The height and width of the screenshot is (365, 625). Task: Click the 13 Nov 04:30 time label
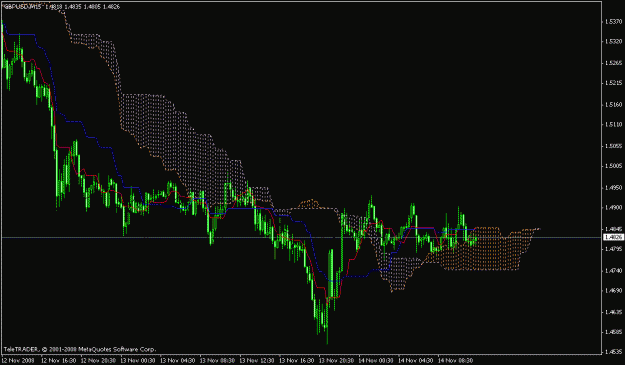(x=177, y=360)
